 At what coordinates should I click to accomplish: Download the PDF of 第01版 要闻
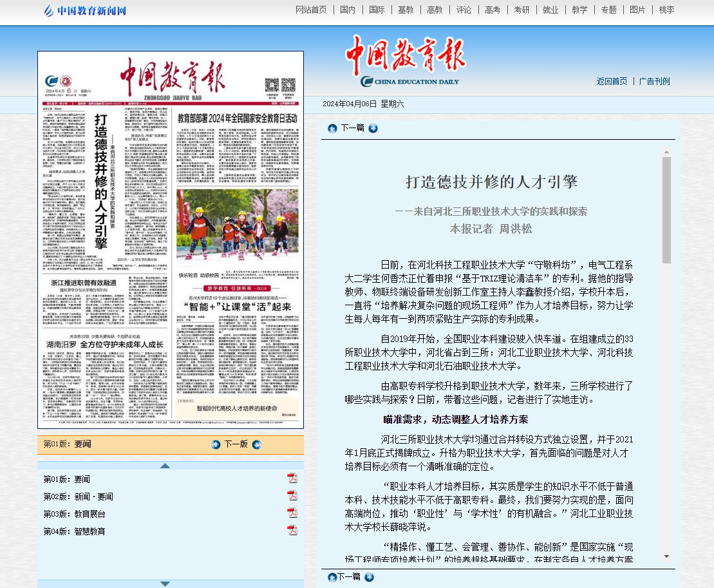click(292, 479)
